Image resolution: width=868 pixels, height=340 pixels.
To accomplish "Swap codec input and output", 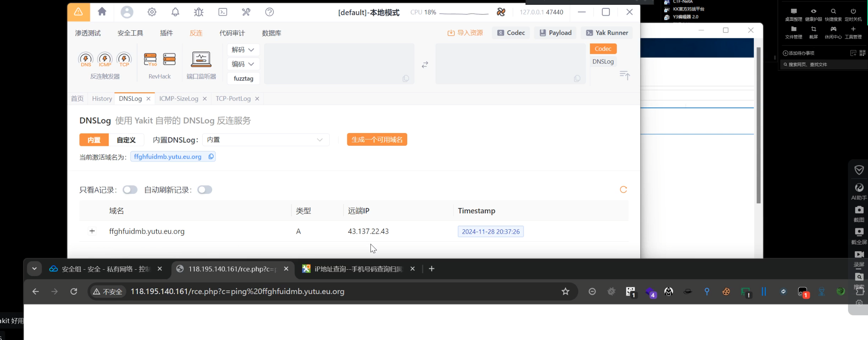I will tap(425, 64).
